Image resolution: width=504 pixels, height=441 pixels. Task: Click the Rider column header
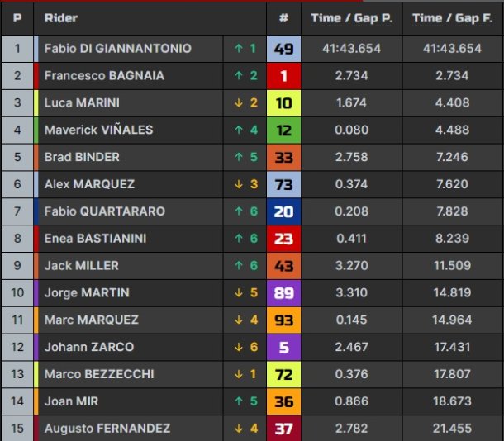point(61,18)
